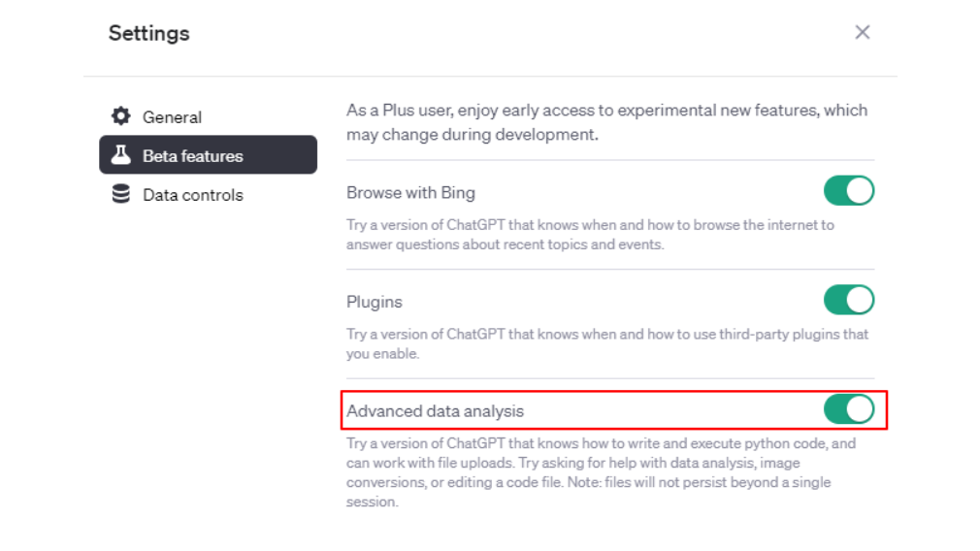980x551 pixels.
Task: Click the Advanced data analysis label
Action: coord(435,411)
